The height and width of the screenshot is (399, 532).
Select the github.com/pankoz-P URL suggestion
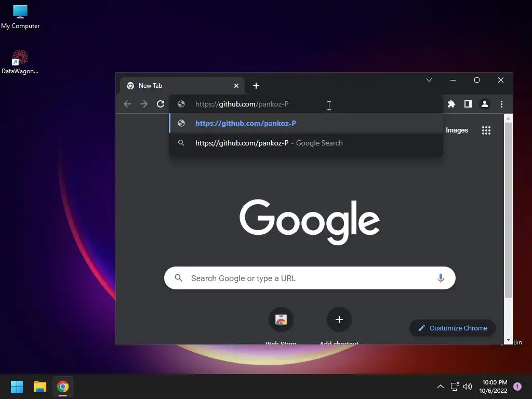[306, 123]
